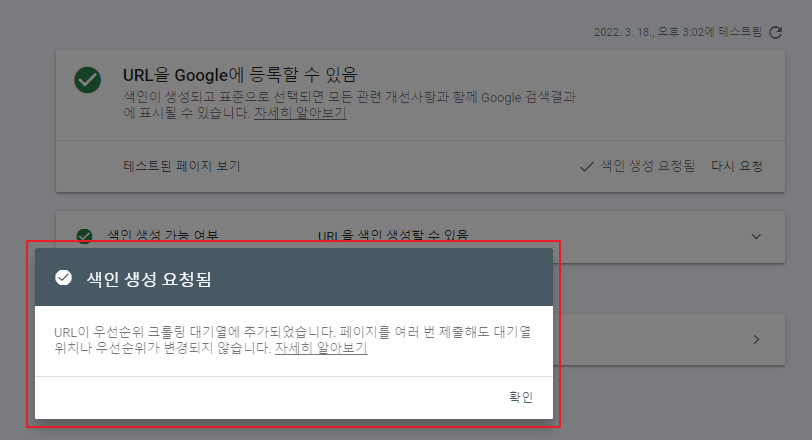Click the green checkmark beside URL을 Google에 등록할 수 있음
Viewport: 812px width, 440px height.
click(x=88, y=80)
